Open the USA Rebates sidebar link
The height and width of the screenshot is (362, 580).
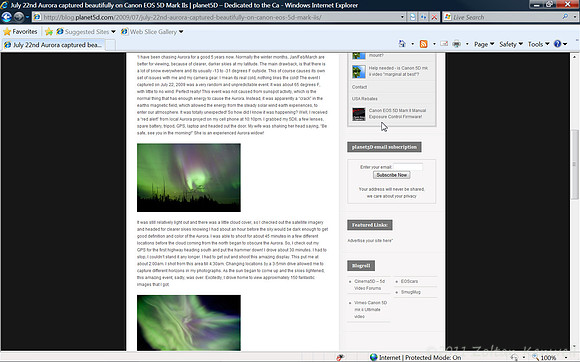click(x=365, y=99)
